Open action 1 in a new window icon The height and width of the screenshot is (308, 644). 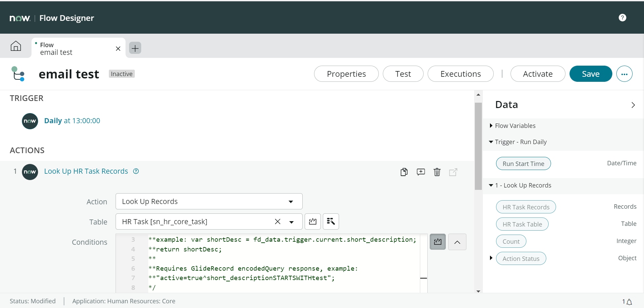[x=453, y=172]
